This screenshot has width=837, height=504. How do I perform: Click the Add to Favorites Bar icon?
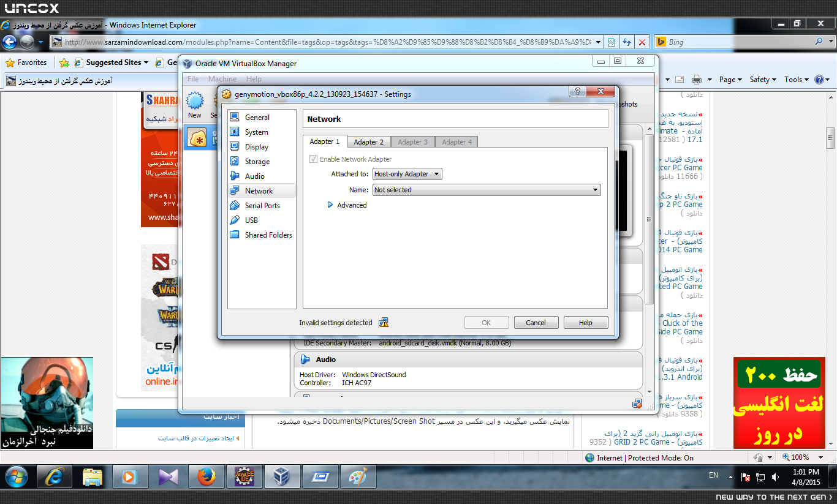pos(64,62)
